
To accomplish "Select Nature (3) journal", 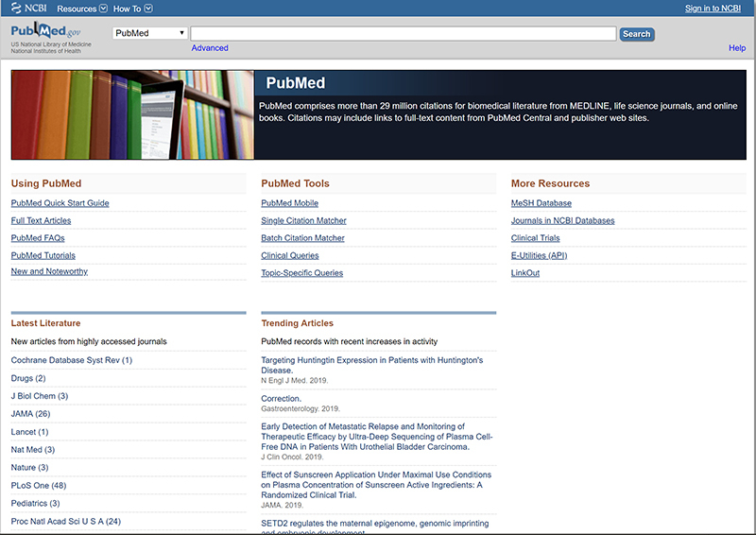I will click(x=29, y=467).
